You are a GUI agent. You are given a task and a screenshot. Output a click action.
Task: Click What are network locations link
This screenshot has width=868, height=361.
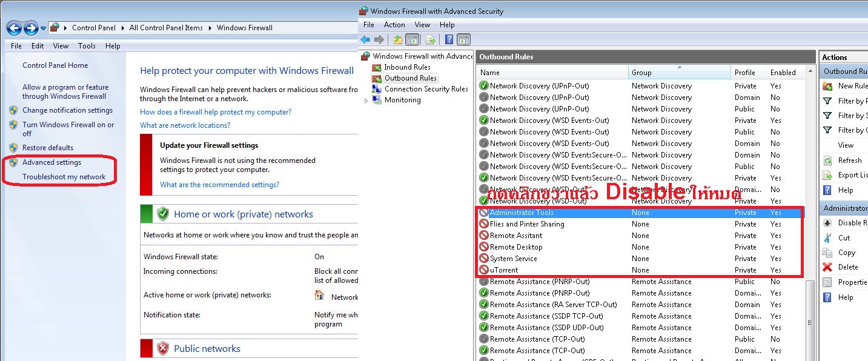[x=185, y=125]
